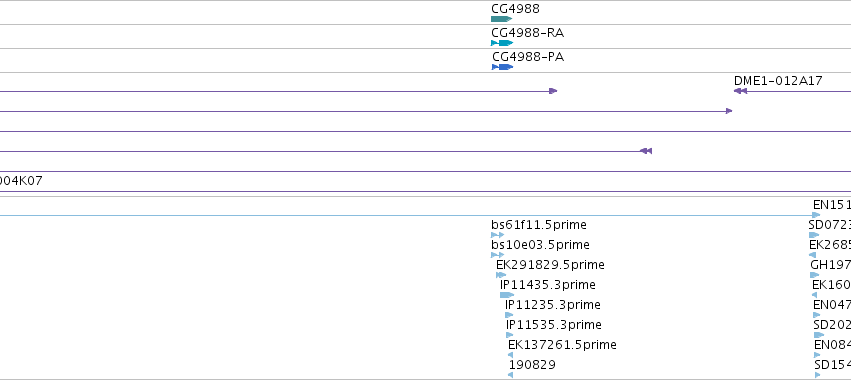Click the IP11435.3prime feature block
Screen dimensions: 851x380
coord(507,295)
